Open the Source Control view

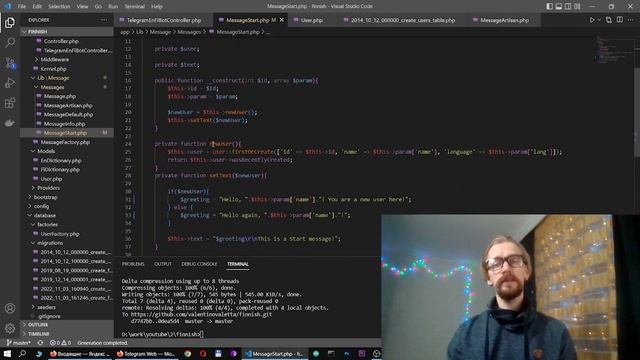tap(10, 62)
